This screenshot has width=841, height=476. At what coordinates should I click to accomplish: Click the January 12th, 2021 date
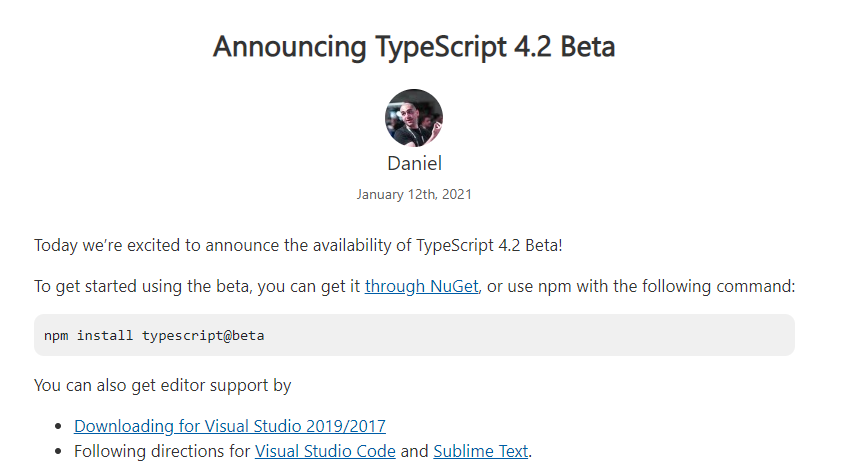[x=414, y=194]
